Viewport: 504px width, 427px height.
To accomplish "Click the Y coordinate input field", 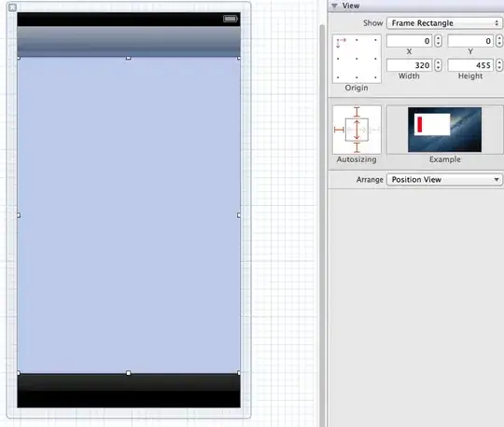I will pos(470,41).
